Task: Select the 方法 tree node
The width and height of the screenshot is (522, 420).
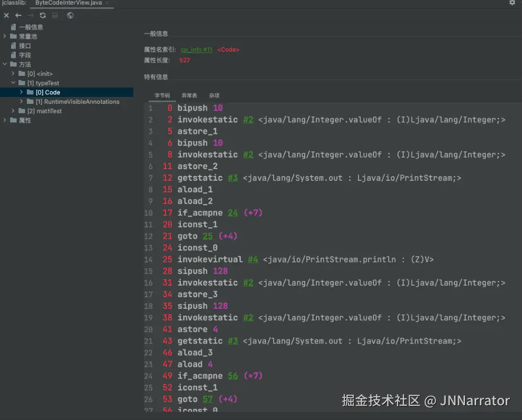Action: [25, 64]
